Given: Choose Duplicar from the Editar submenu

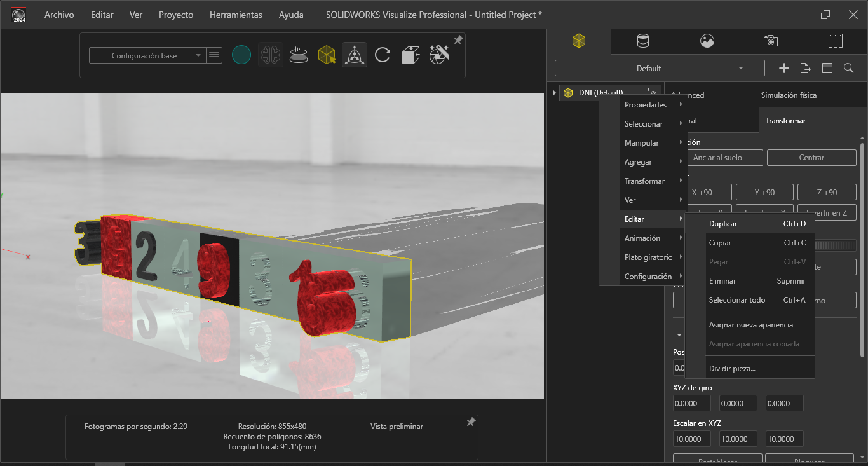Looking at the screenshot, I should pyautogui.click(x=723, y=224).
